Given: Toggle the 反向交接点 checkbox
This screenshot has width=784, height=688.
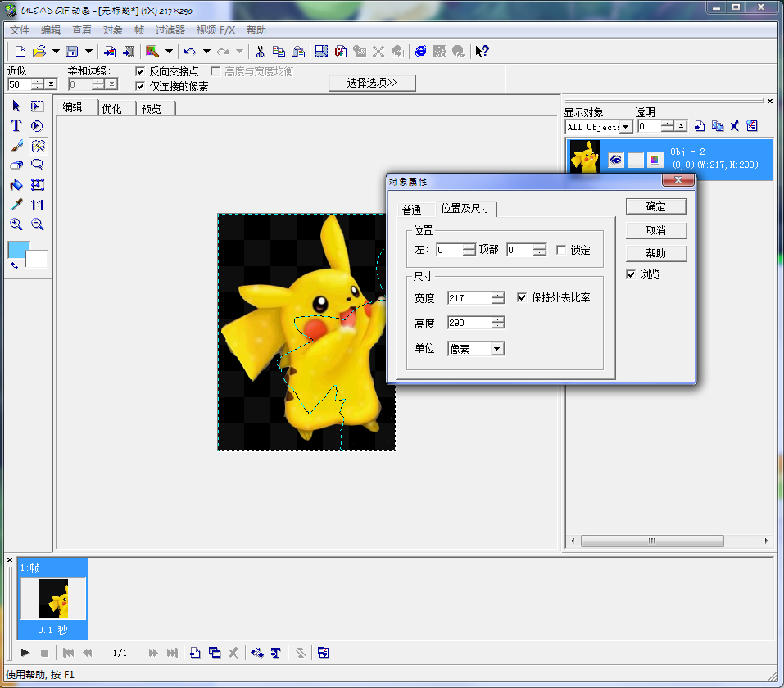Looking at the screenshot, I should 140,71.
